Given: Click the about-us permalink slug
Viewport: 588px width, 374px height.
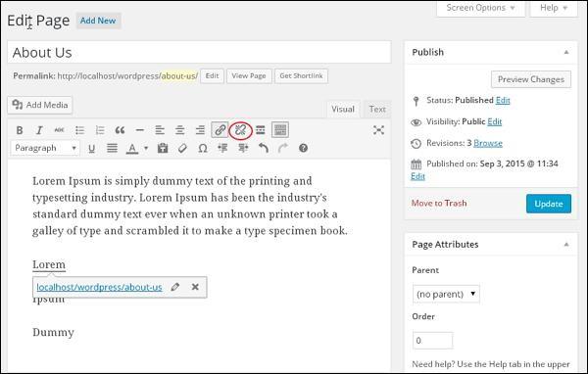Looking at the screenshot, I should (178, 76).
